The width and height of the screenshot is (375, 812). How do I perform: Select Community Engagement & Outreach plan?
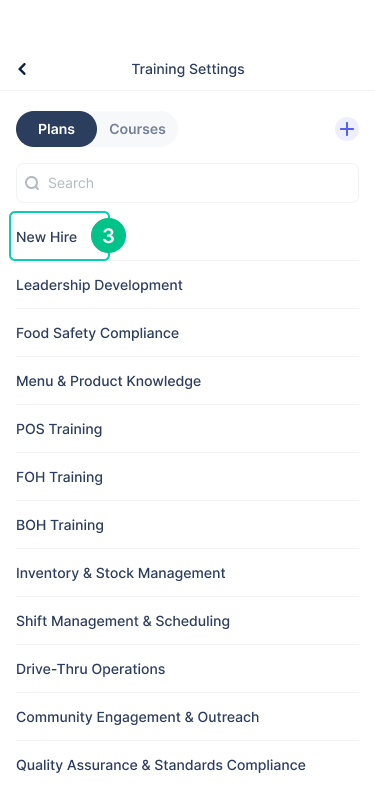click(x=188, y=717)
